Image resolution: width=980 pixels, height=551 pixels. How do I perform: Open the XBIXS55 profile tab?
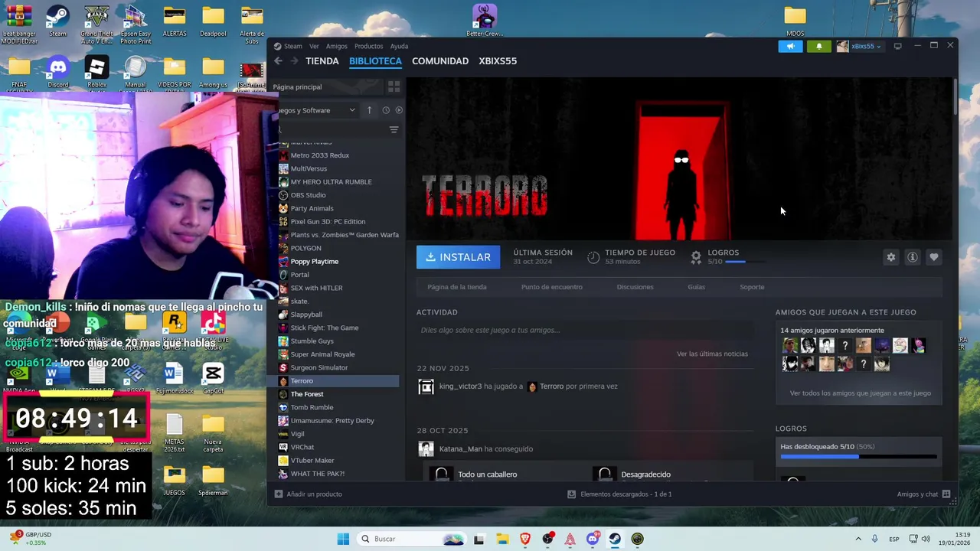click(498, 61)
